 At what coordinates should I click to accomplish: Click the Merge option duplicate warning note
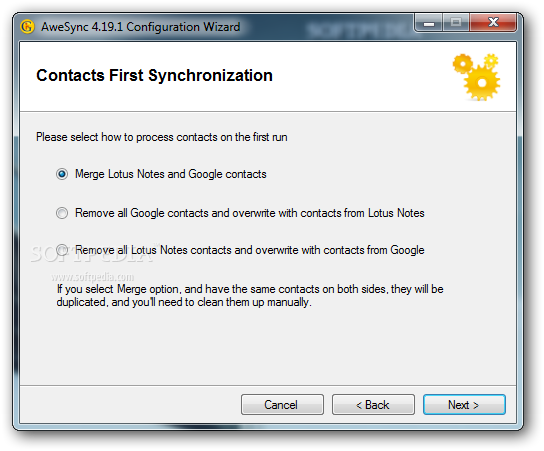250,296
